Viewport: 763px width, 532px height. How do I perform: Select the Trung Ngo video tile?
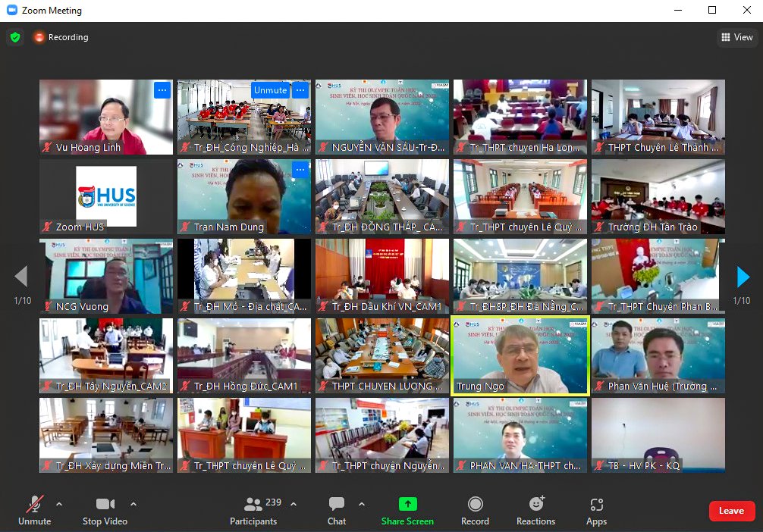pyautogui.click(x=520, y=356)
